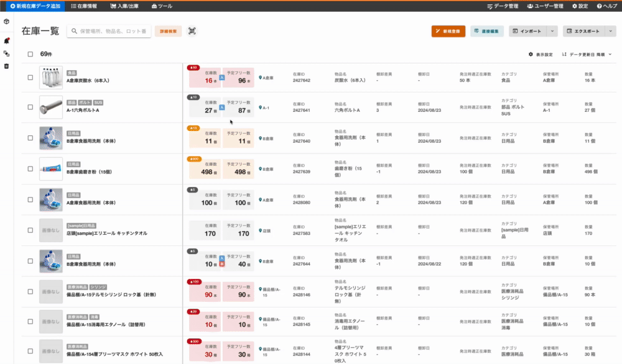Open the notification bell in sidebar
The height and width of the screenshot is (364, 622).
(6, 41)
